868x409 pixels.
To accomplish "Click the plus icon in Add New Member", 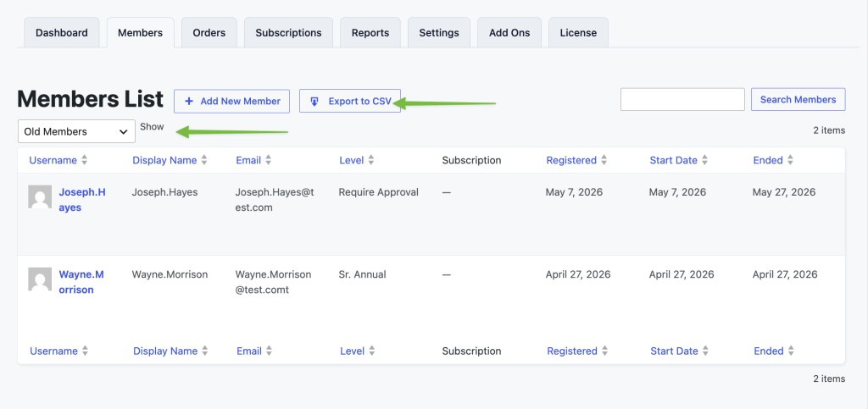I will [189, 101].
